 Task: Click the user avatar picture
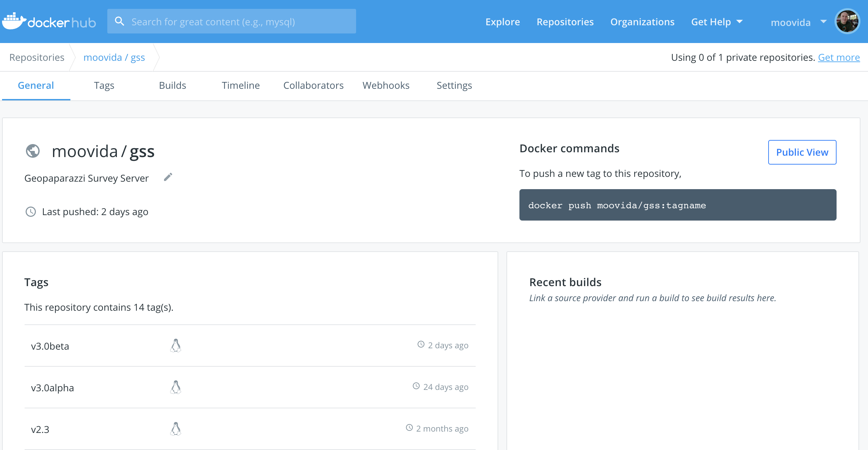[x=847, y=22]
